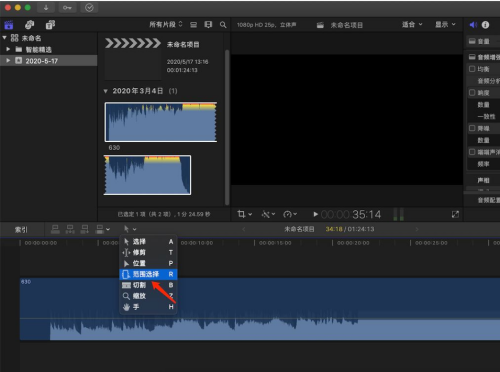Enable the 降噪 noise removal checkbox
Image resolution: width=500 pixels, height=372 pixels.
472,128
